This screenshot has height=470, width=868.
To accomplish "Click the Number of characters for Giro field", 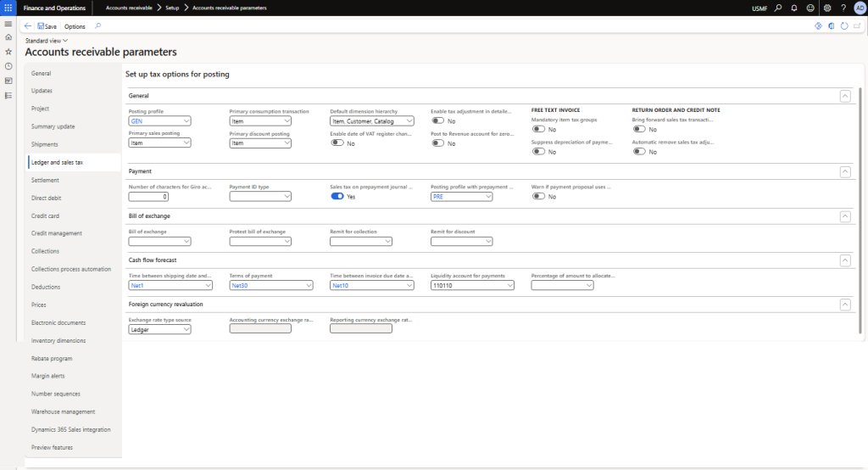I will click(x=148, y=197).
